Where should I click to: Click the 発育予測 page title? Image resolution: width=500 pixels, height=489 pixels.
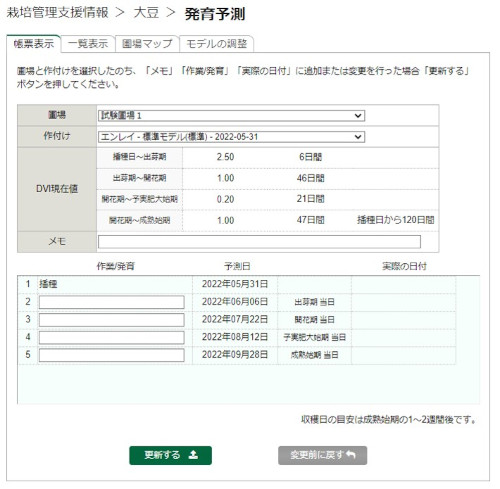click(215, 14)
